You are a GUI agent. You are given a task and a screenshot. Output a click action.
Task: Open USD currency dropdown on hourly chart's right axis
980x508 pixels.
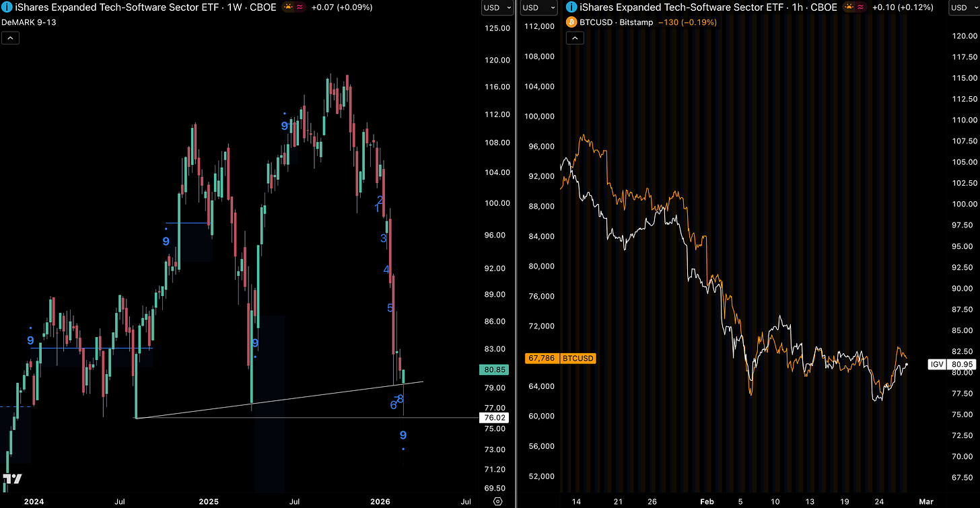(964, 7)
